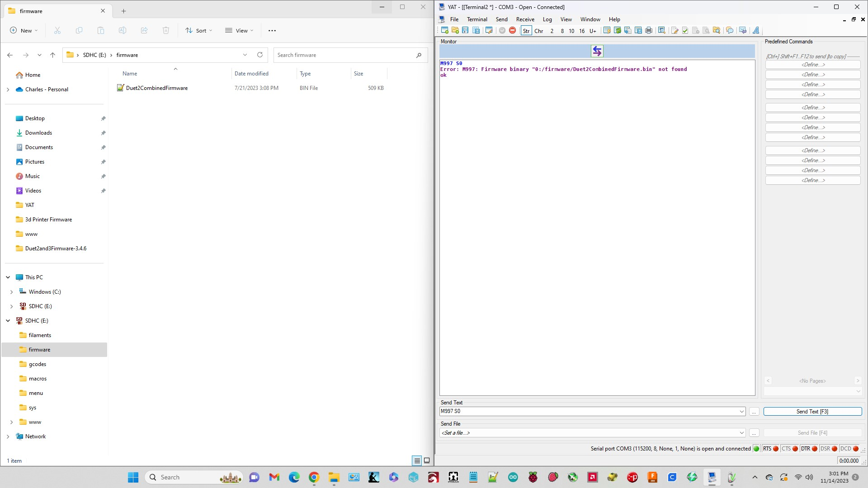Viewport: 868px width, 488px height.
Task: Click Explorer Up directory arrow
Action: (x=52, y=55)
